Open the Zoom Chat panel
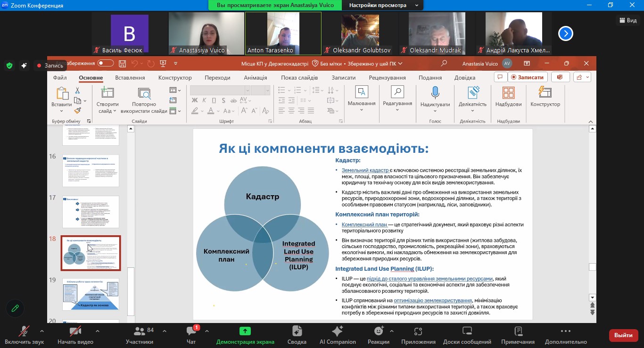The height and width of the screenshot is (348, 644). click(x=191, y=331)
